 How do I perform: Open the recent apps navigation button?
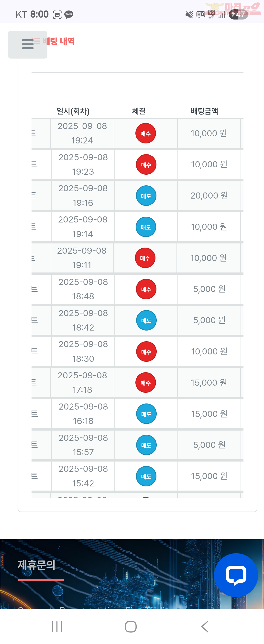pyautogui.click(x=57, y=627)
